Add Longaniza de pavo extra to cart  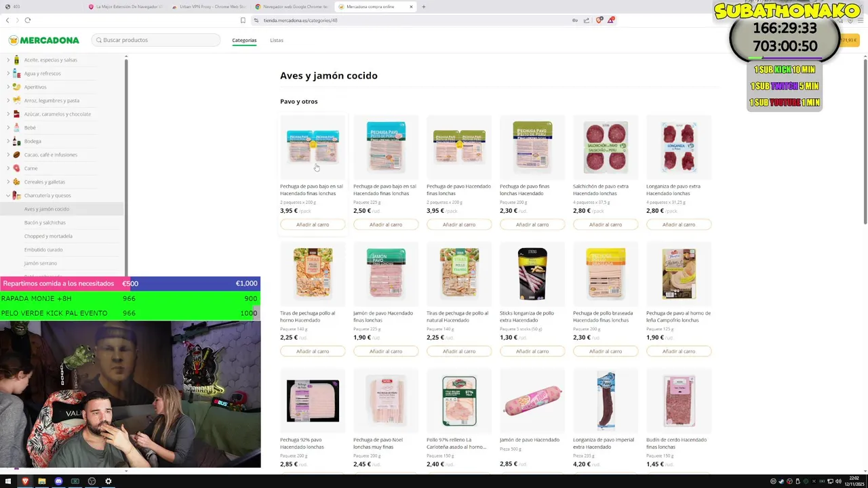[679, 224]
